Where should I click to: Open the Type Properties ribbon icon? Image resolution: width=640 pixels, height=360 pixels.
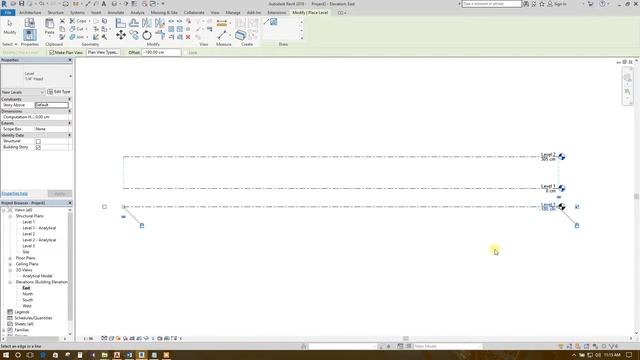(x=29, y=22)
